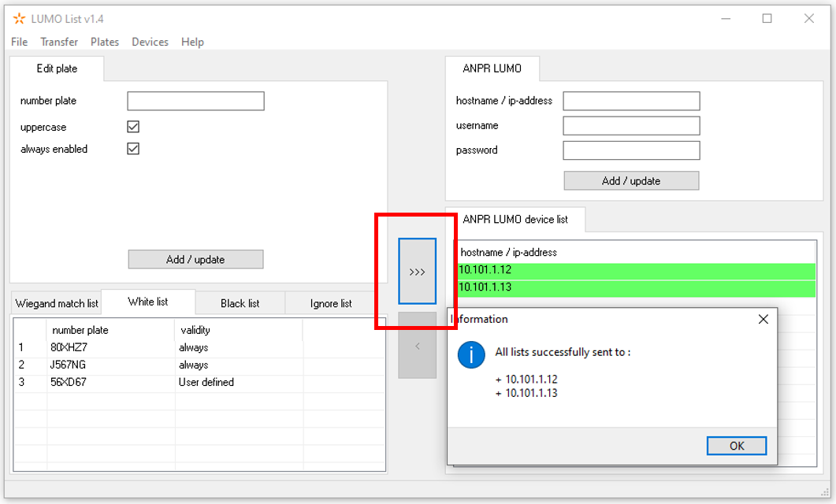
Task: Click the number plate input field
Action: tap(195, 101)
